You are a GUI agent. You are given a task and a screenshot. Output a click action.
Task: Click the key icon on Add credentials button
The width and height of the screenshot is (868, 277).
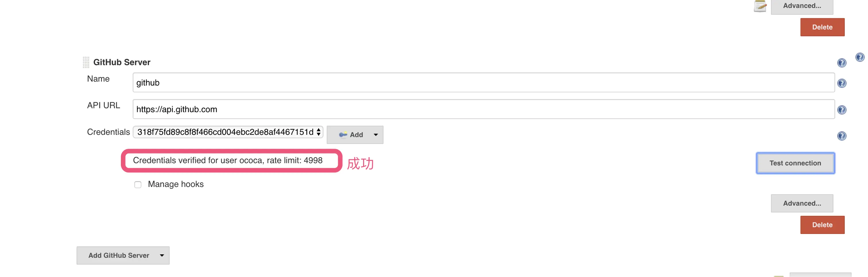[343, 135]
